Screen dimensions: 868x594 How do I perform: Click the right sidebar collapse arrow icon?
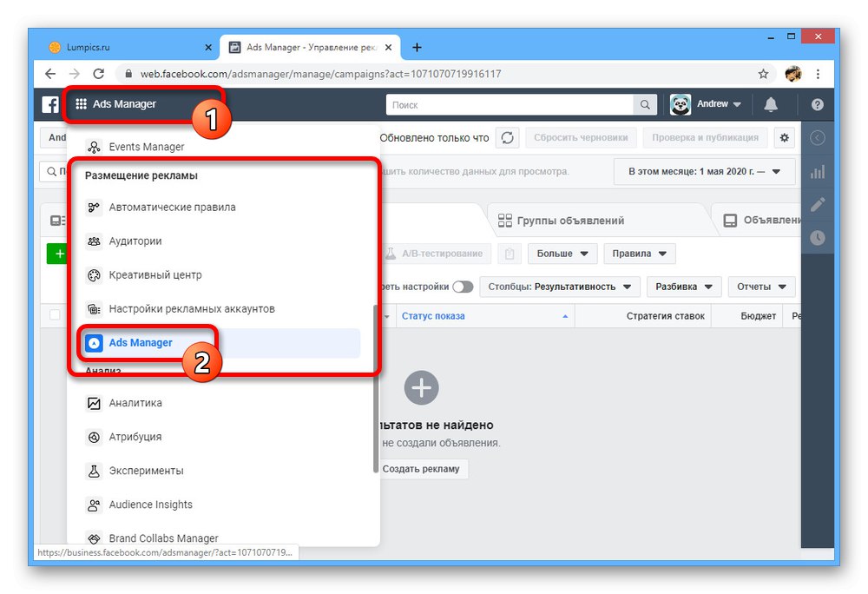[x=817, y=138]
